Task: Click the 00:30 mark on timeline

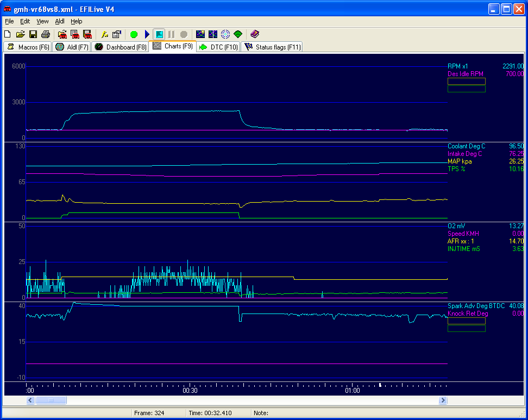Action: (189, 390)
